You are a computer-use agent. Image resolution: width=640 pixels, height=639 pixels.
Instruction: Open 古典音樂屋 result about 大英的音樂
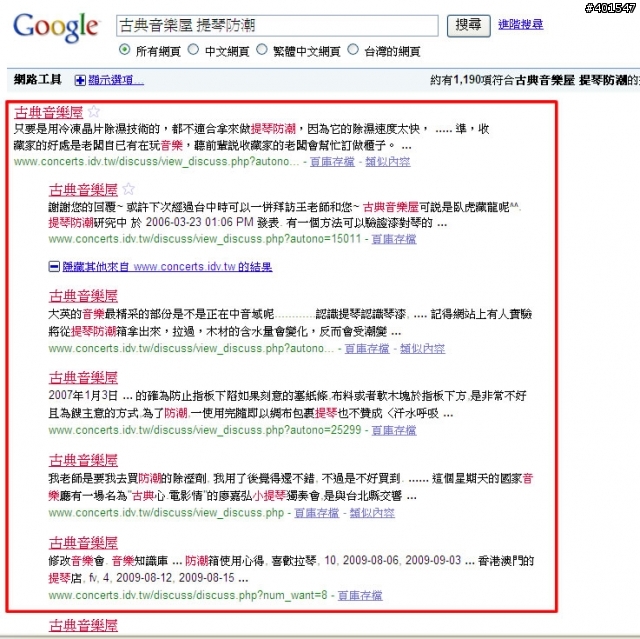pyautogui.click(x=83, y=296)
